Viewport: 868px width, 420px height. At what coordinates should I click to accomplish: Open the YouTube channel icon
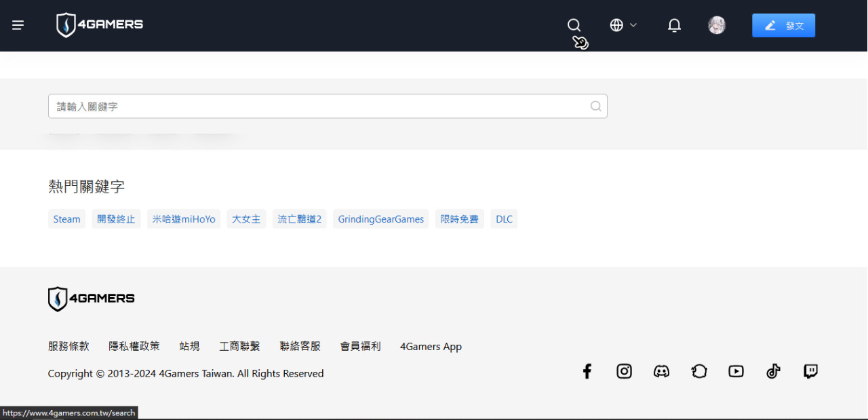coord(736,371)
